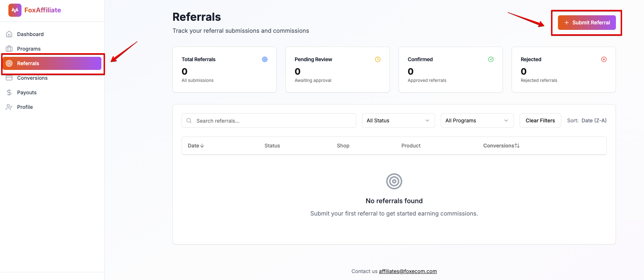This screenshot has width=644, height=280.
Task: Click the Referrals page heading
Action: (197, 17)
